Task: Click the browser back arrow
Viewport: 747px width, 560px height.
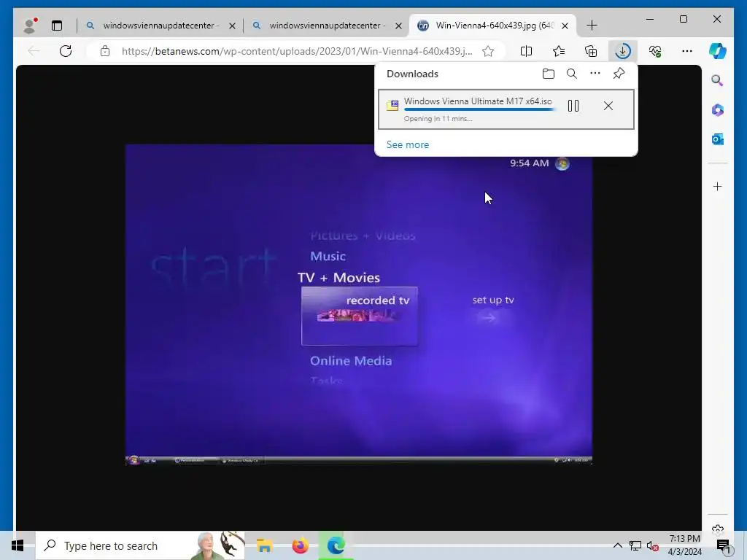Action: [x=34, y=51]
